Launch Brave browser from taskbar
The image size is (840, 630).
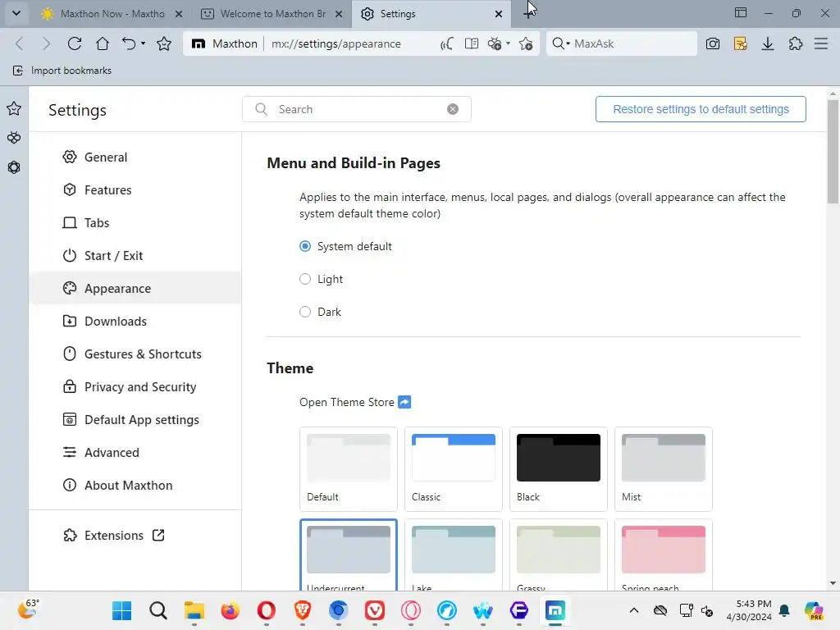coord(303,610)
